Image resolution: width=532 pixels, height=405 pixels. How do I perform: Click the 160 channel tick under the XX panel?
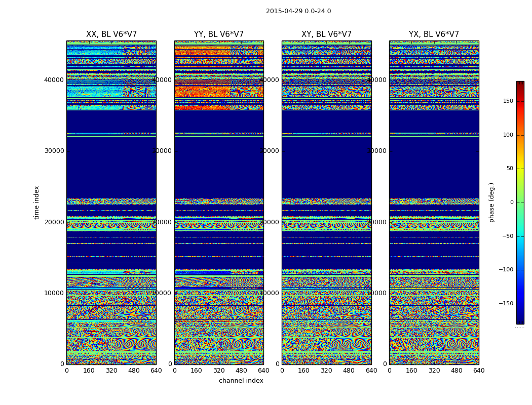click(89, 371)
